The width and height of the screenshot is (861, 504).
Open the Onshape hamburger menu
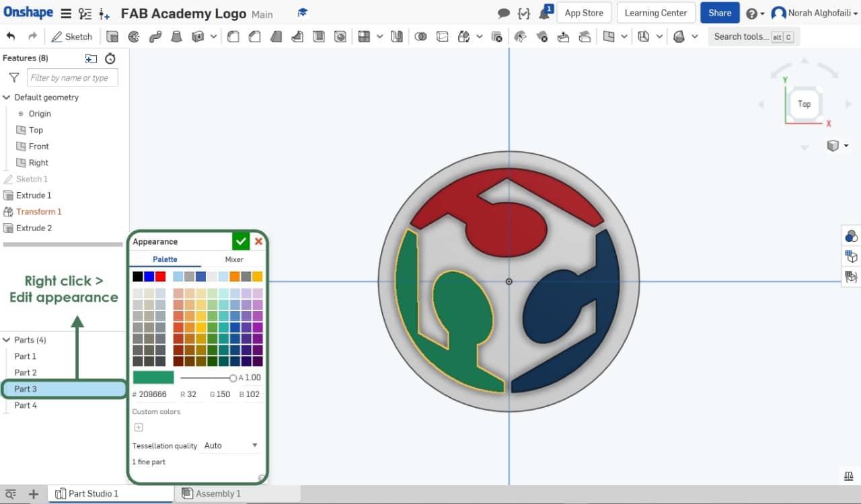[65, 13]
